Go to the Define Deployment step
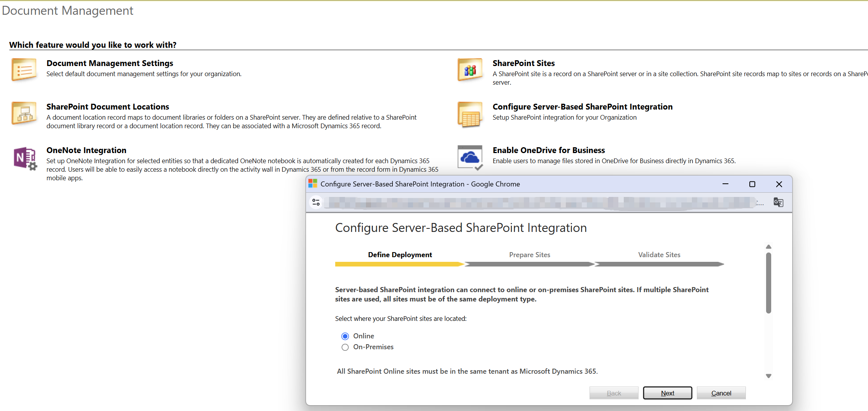The height and width of the screenshot is (411, 868). coord(400,255)
